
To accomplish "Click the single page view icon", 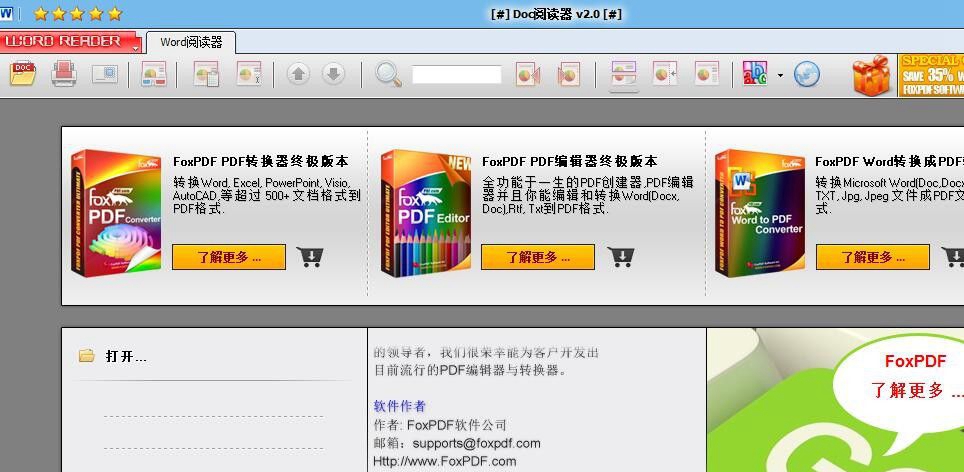I will [707, 74].
